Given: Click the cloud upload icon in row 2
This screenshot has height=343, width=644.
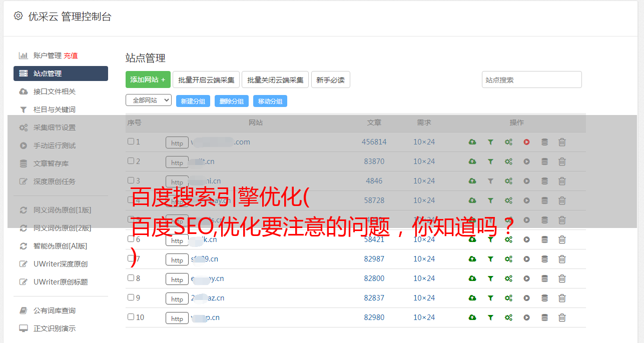Looking at the screenshot, I should point(472,161).
